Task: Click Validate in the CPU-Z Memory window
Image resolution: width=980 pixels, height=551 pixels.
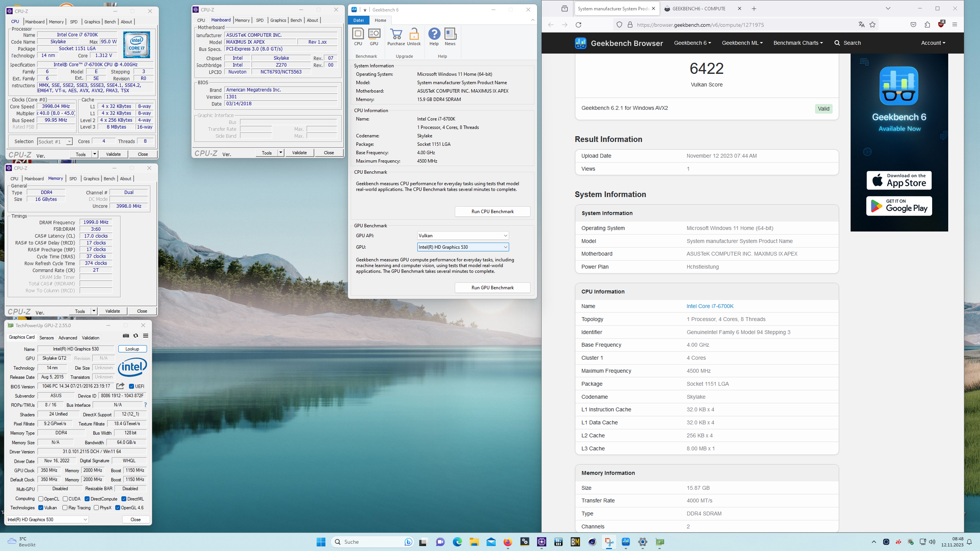Action: [x=113, y=311]
